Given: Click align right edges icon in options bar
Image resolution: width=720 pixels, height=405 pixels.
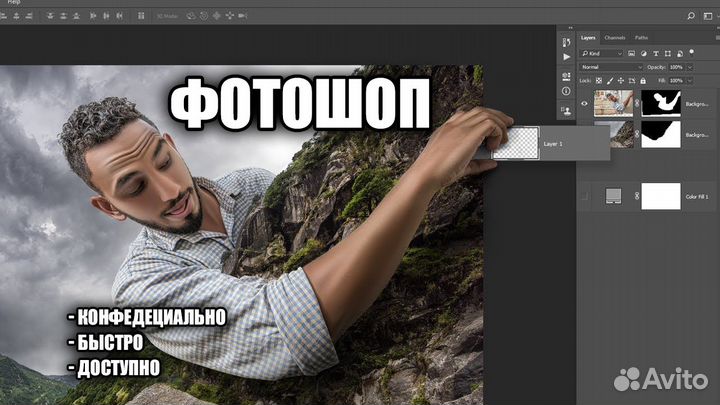Looking at the screenshot, I should pyautogui.click(x=29, y=16).
